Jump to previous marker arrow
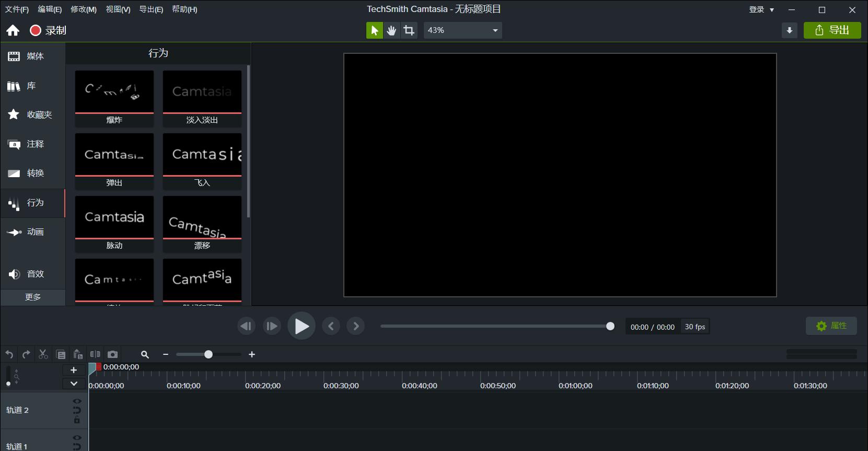Screen dimensions: 868x451 pyautogui.click(x=331, y=326)
